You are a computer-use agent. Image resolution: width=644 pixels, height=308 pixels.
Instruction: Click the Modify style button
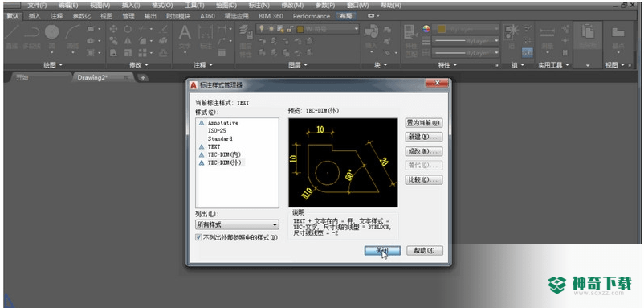(x=424, y=151)
